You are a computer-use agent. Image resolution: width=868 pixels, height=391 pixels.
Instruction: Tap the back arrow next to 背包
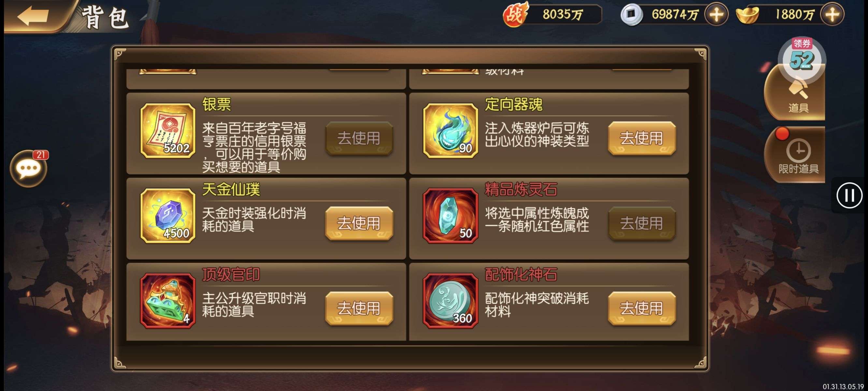tap(33, 15)
